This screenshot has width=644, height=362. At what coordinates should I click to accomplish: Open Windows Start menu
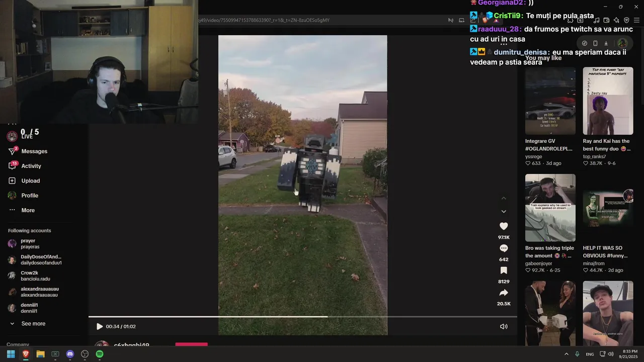[11, 354]
